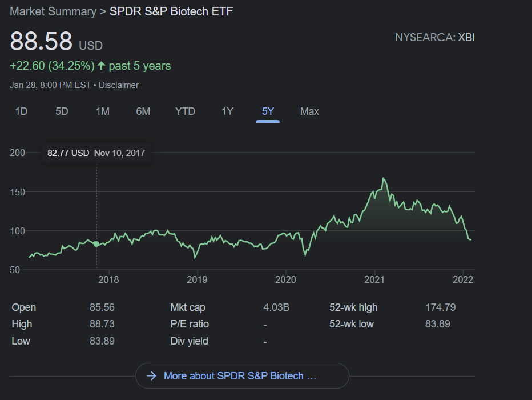Click the Mkt cap label

tap(188, 307)
